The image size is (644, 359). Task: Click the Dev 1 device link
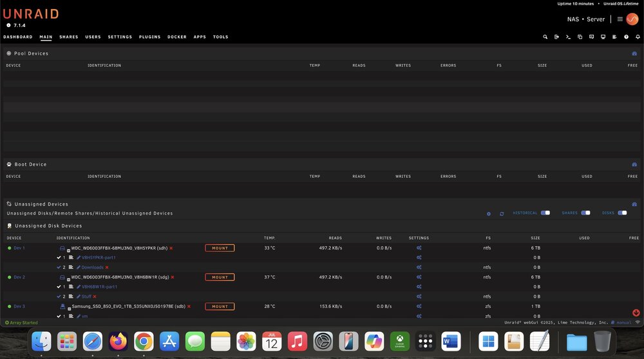[19, 248]
